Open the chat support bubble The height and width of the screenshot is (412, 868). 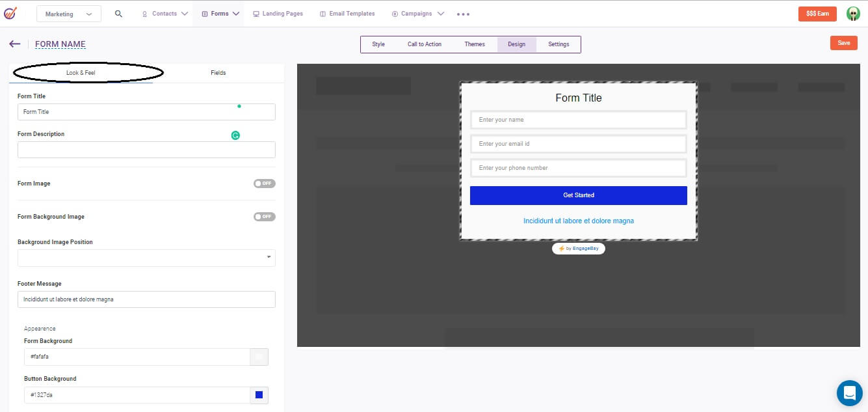(849, 392)
